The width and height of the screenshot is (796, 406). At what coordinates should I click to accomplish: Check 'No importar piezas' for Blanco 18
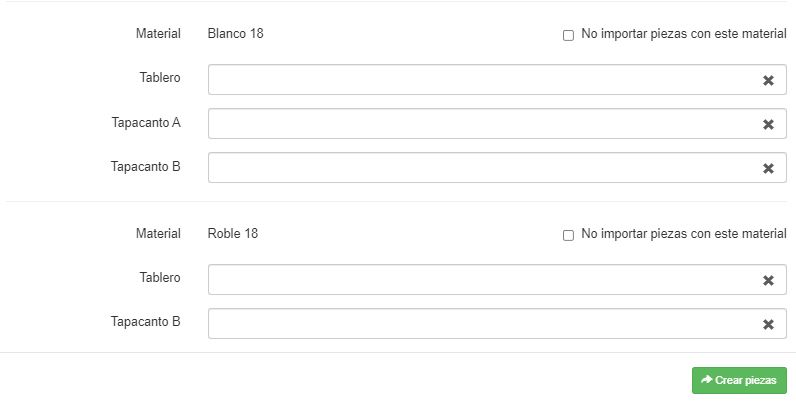pyautogui.click(x=569, y=35)
